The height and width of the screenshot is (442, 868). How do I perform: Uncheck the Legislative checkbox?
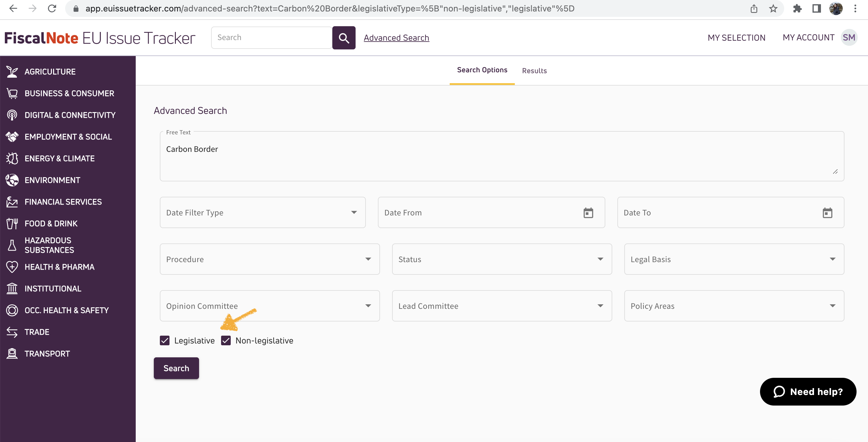click(x=165, y=341)
